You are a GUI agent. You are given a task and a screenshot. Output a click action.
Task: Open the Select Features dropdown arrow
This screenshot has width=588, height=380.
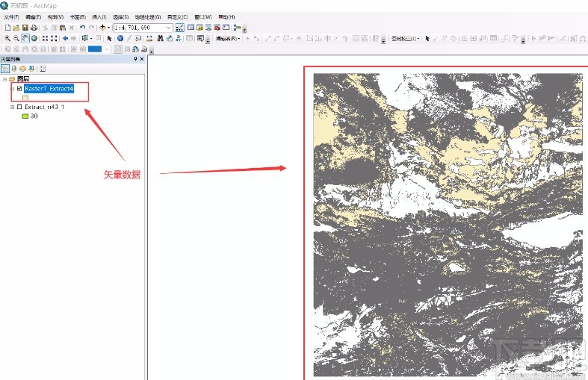[x=91, y=38]
